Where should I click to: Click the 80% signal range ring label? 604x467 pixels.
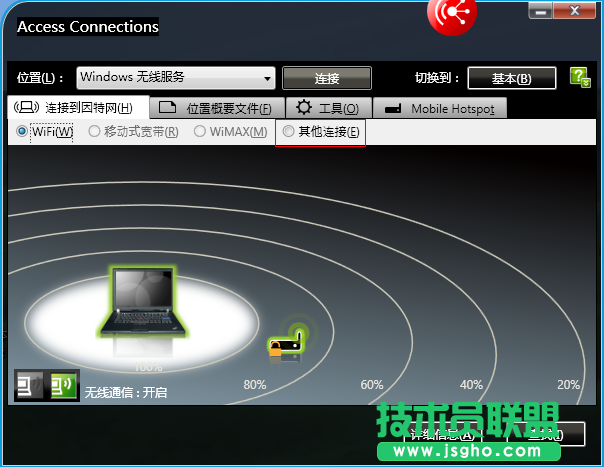pos(254,385)
